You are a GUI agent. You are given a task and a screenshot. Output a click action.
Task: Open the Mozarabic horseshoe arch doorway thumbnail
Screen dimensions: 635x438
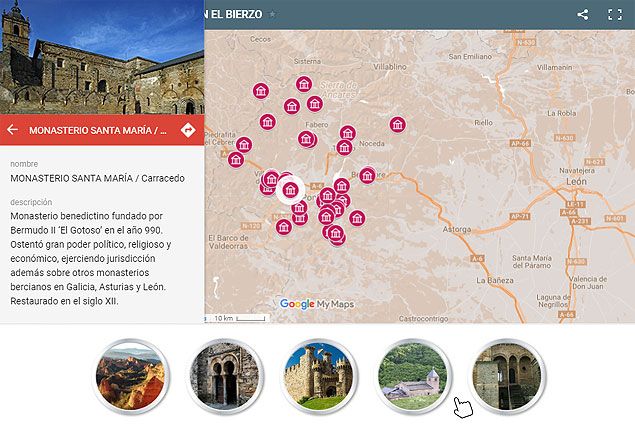tap(225, 374)
